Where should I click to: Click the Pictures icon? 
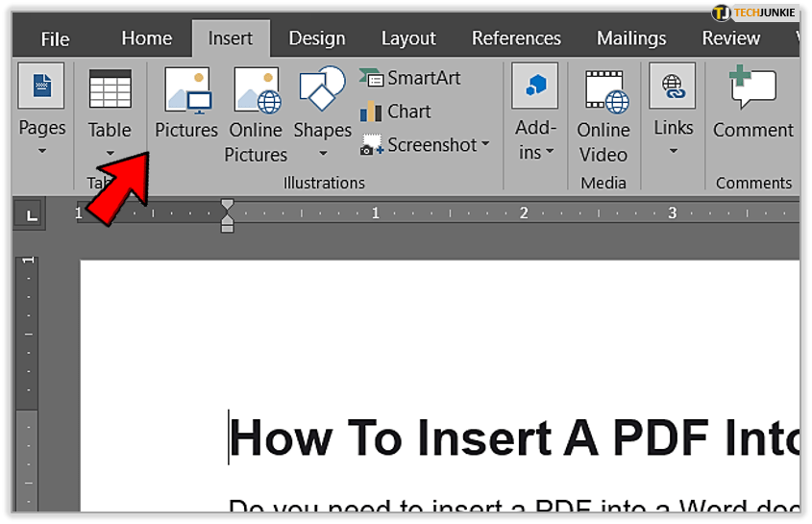click(186, 91)
